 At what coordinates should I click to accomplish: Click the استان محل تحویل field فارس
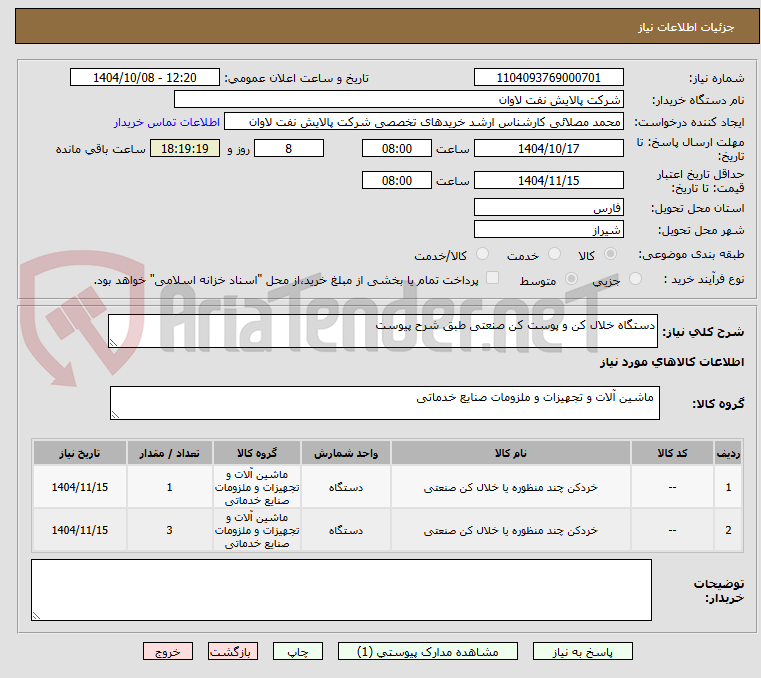(x=548, y=207)
